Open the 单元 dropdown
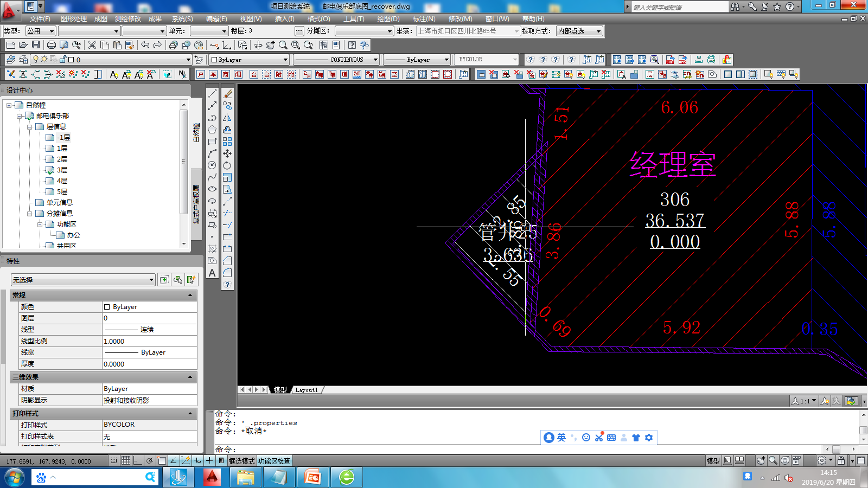The height and width of the screenshot is (488, 868). 209,31
